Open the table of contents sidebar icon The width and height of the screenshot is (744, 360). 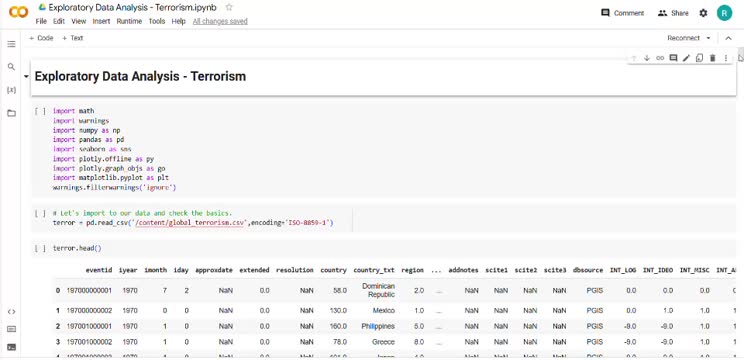click(11, 44)
